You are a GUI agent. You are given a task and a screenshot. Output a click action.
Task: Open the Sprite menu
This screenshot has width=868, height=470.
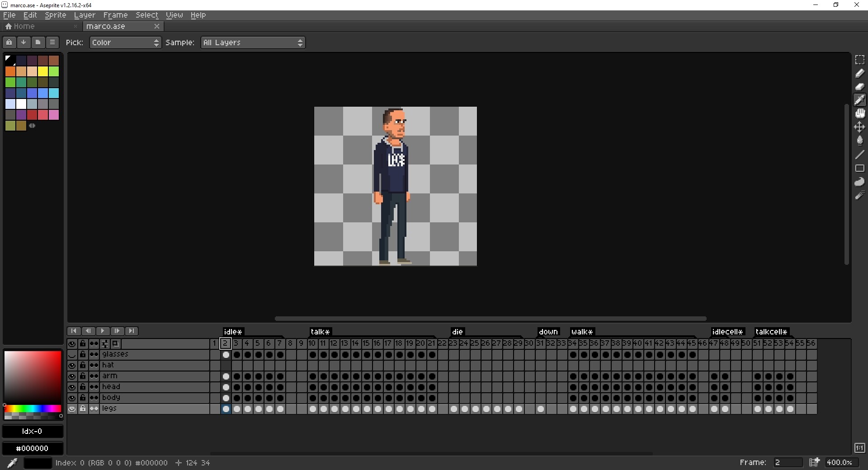(x=55, y=15)
